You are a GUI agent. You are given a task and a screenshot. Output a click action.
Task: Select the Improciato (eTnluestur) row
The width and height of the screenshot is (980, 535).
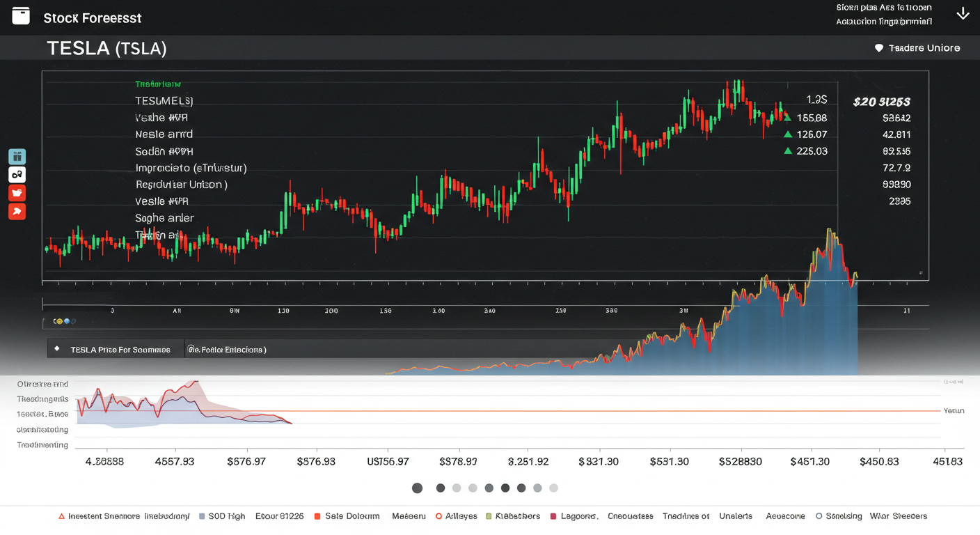pos(191,168)
